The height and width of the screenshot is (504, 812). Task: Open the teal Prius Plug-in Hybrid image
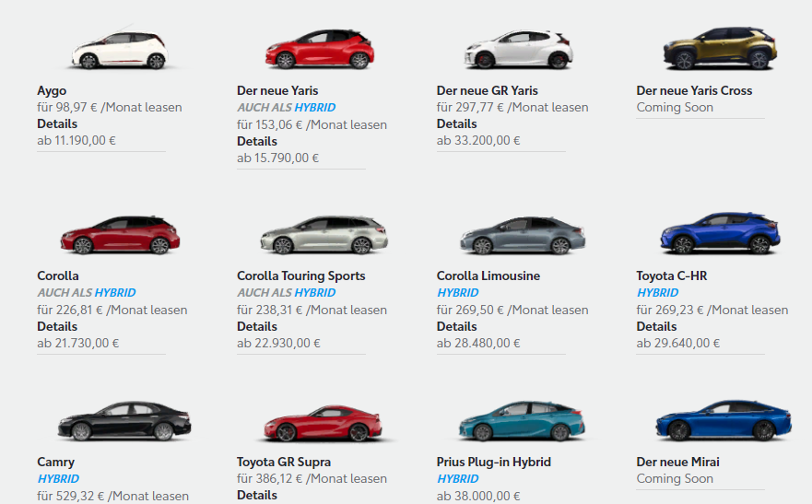click(x=522, y=421)
